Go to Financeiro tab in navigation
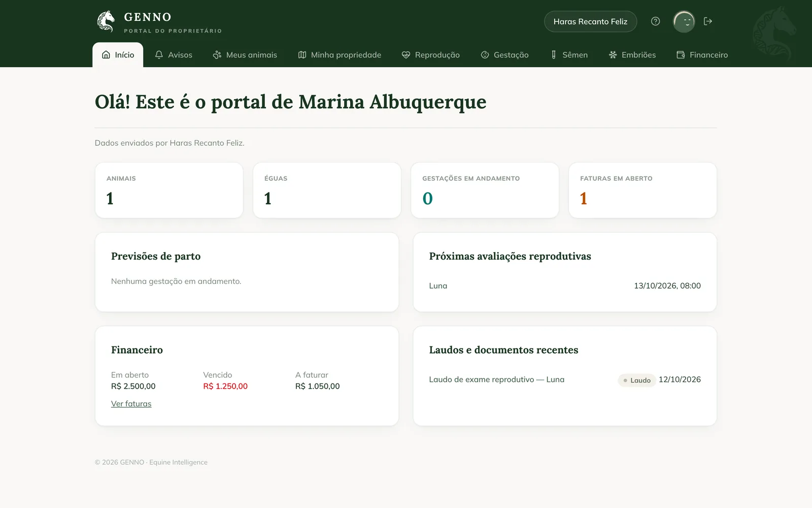 pyautogui.click(x=702, y=55)
